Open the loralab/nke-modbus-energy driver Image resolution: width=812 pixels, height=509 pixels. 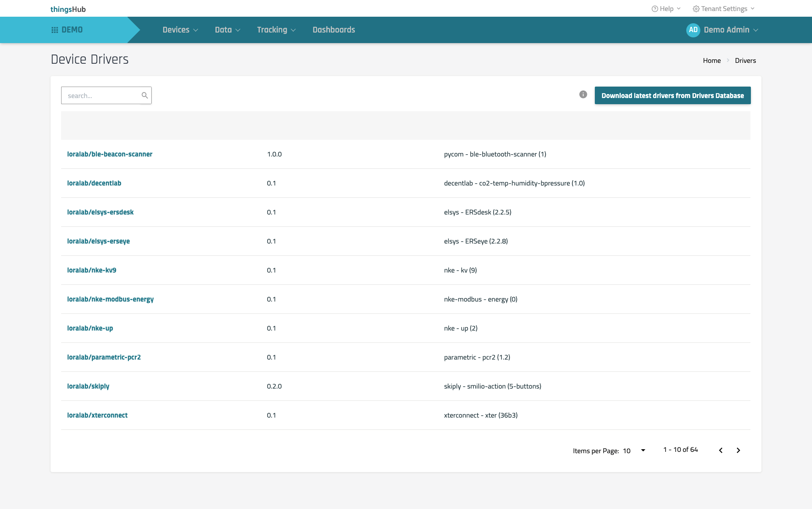pos(110,299)
